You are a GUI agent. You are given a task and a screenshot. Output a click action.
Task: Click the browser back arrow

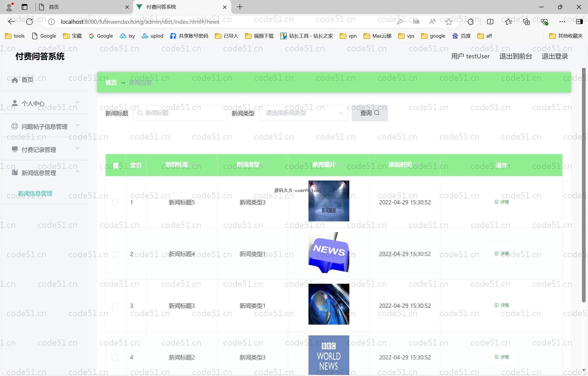pyautogui.click(x=11, y=21)
